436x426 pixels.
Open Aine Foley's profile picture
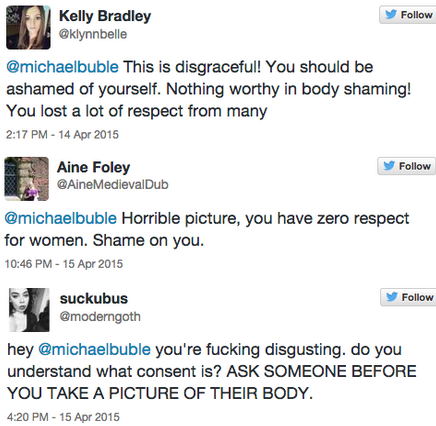tap(27, 179)
